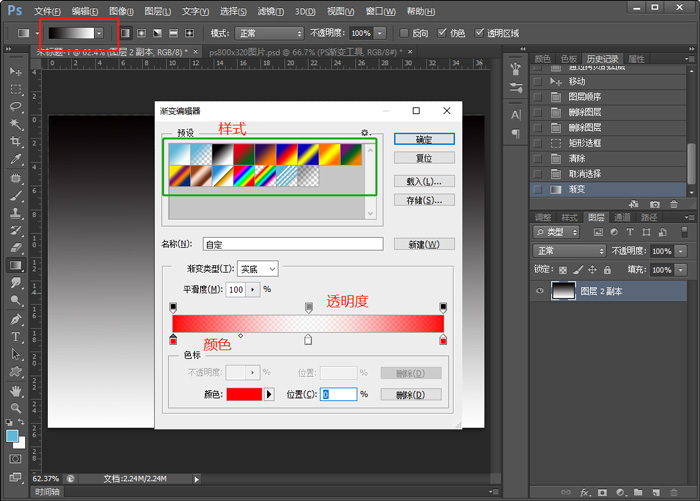Choose the radial gradient style icon
This screenshot has width=700, height=501.
tap(142, 33)
